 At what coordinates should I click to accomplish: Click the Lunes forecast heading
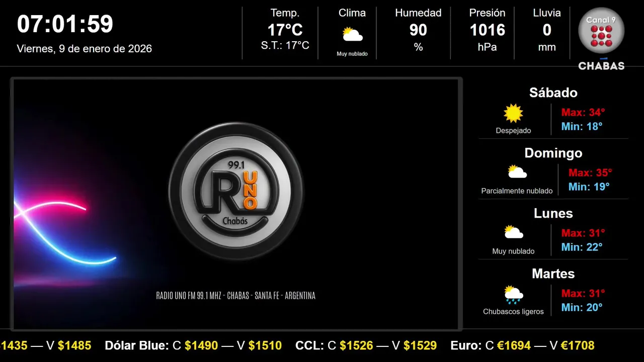point(553,213)
